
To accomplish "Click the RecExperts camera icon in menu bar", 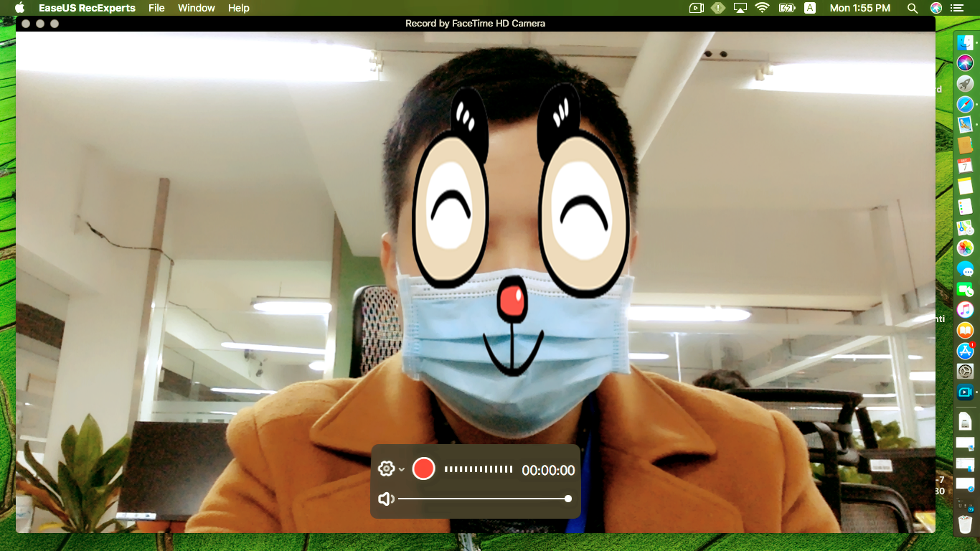I will pyautogui.click(x=695, y=8).
